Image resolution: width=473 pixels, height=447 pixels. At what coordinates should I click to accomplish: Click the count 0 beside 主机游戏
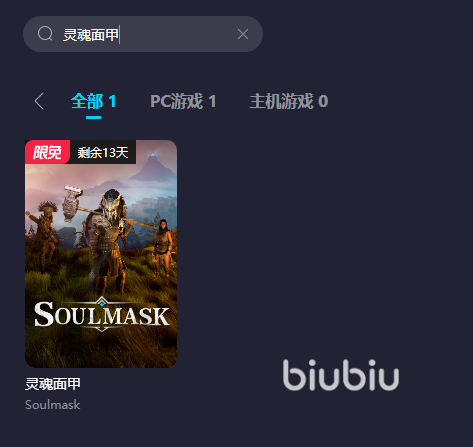(x=323, y=101)
